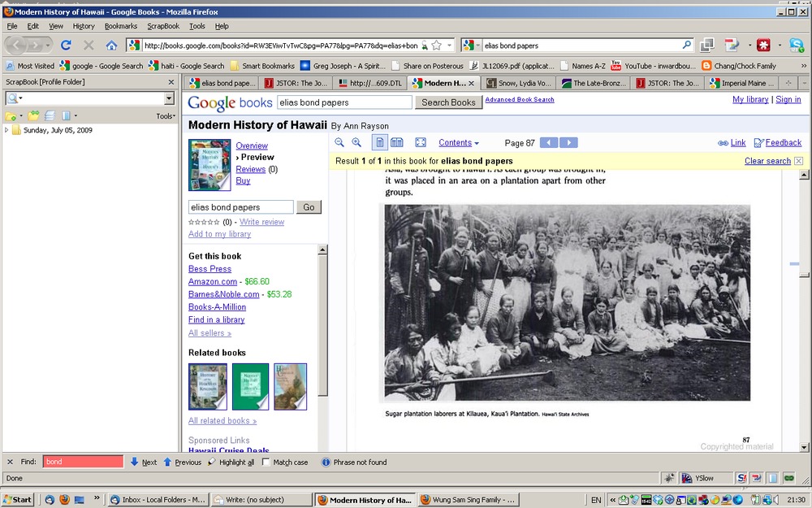Click the Skype icon in the toolbar
The image size is (812, 508).
[797, 45]
